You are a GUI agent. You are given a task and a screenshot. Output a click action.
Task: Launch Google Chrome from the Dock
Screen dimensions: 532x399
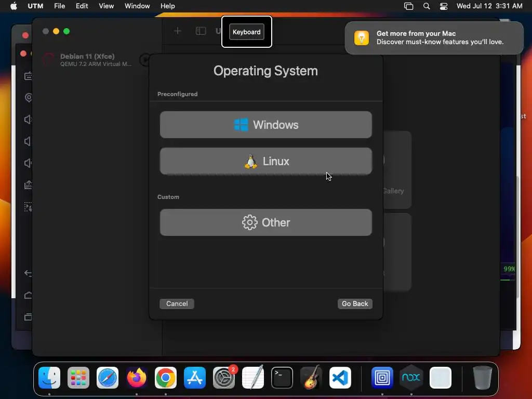166,378
